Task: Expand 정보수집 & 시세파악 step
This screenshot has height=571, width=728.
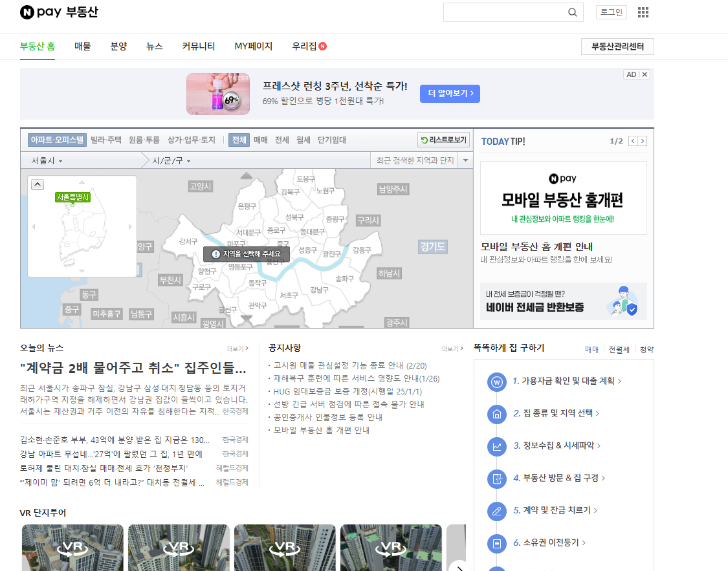Action: [557, 446]
